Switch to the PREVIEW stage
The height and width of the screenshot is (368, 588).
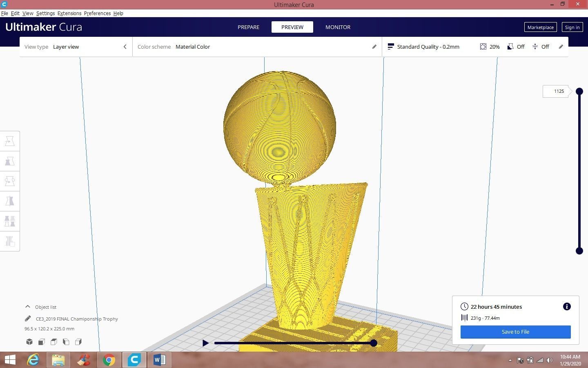pos(292,27)
